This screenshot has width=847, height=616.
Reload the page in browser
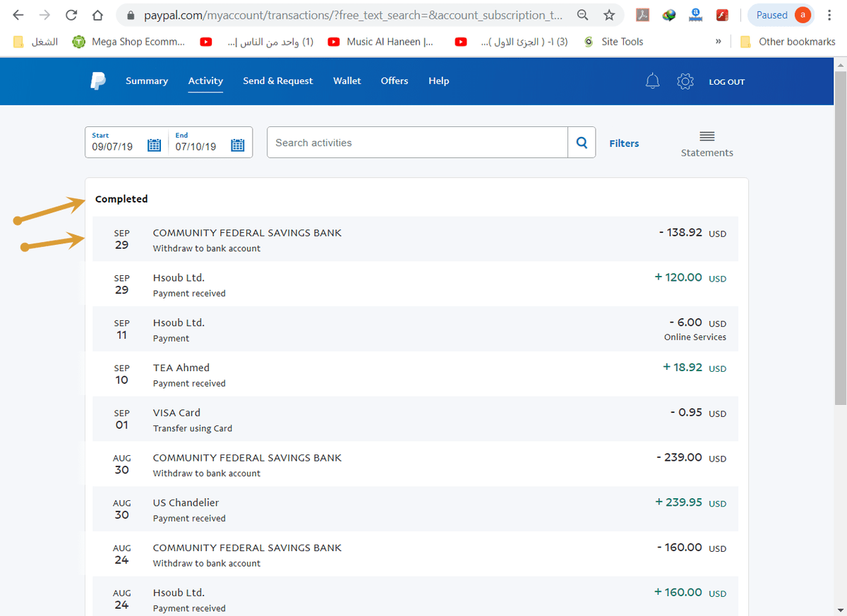(x=71, y=15)
